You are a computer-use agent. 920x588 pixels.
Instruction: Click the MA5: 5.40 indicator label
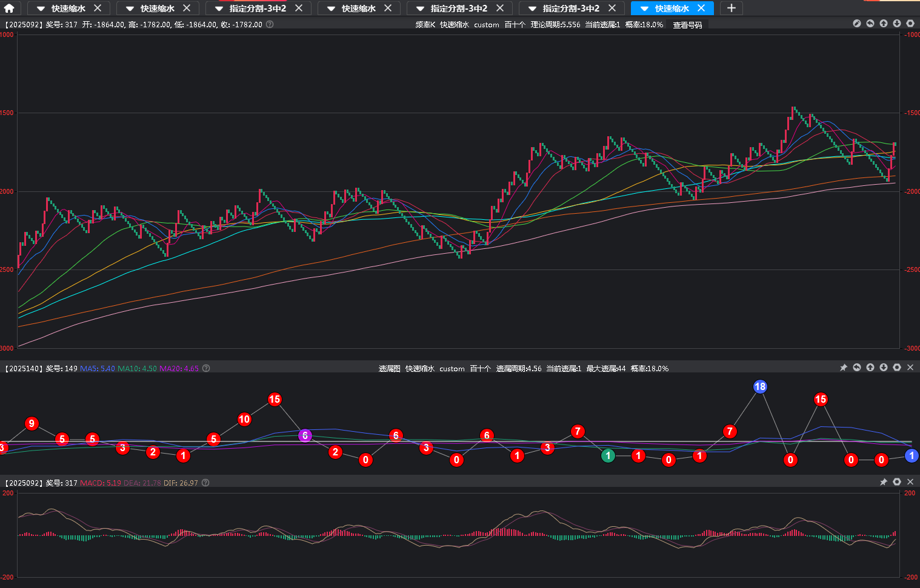click(x=98, y=368)
